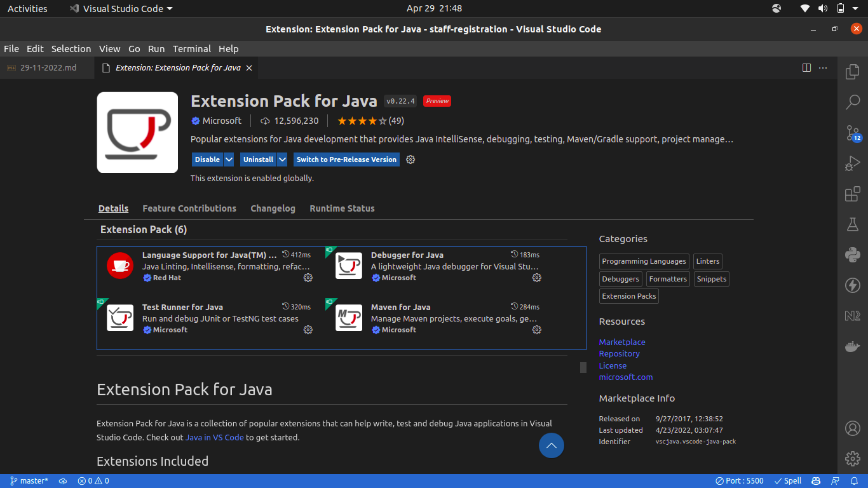Click gear icon for Language Support for Java

(x=308, y=278)
